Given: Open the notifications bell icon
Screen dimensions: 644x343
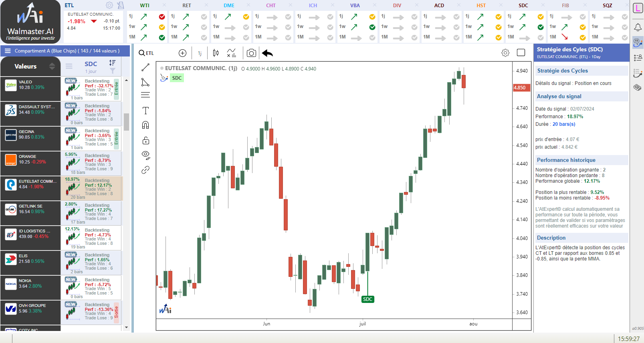Looking at the screenshot, I should coord(638,27).
